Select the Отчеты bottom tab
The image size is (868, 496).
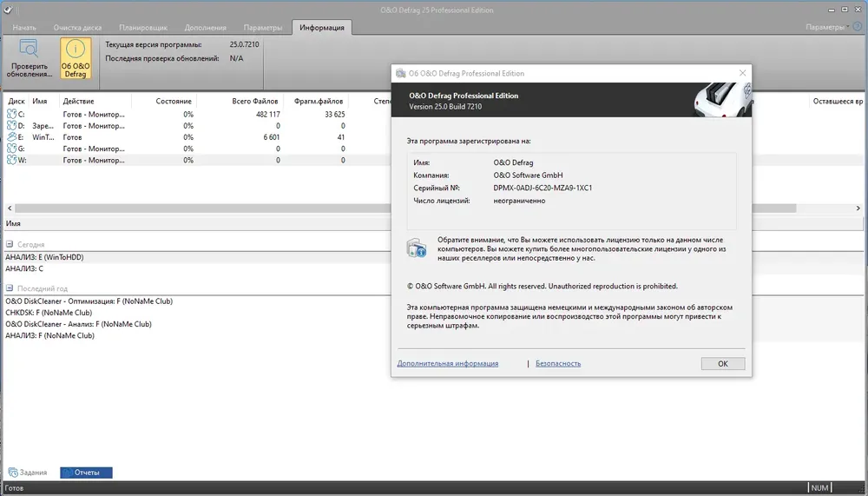pyautogui.click(x=86, y=473)
